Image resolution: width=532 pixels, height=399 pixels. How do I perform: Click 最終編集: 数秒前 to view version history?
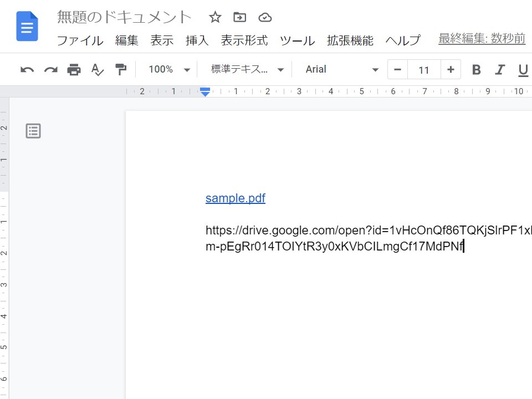coord(481,39)
